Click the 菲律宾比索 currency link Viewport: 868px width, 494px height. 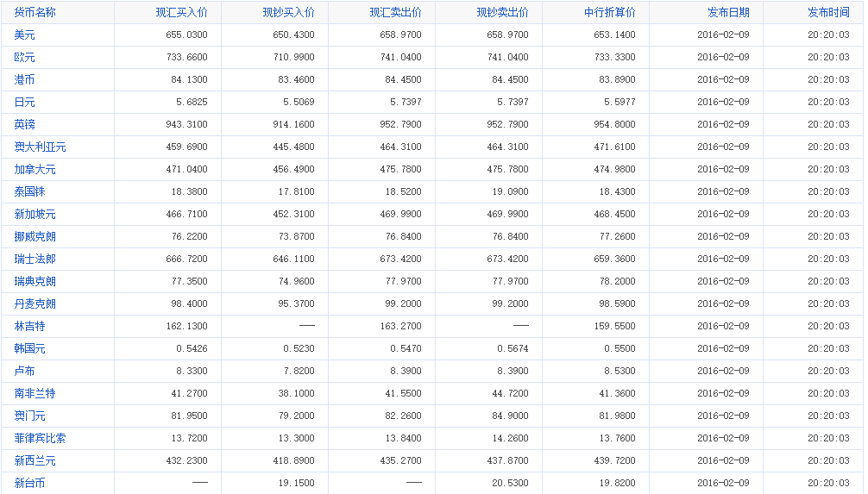click(x=41, y=438)
